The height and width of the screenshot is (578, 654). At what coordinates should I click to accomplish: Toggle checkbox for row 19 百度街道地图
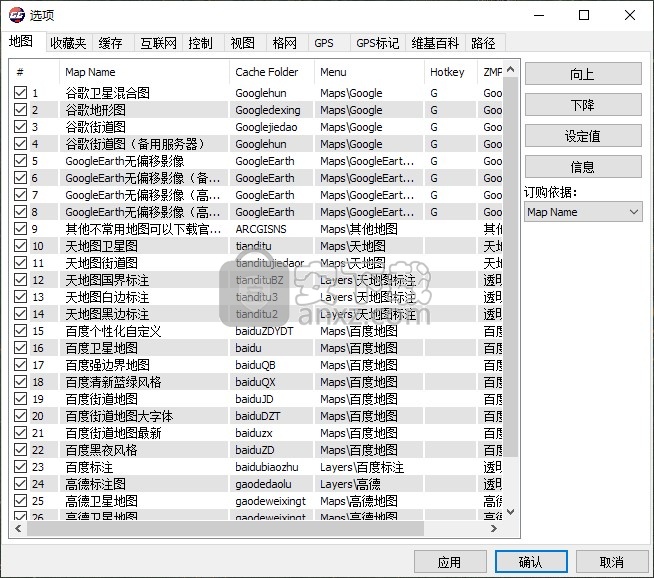[20, 399]
